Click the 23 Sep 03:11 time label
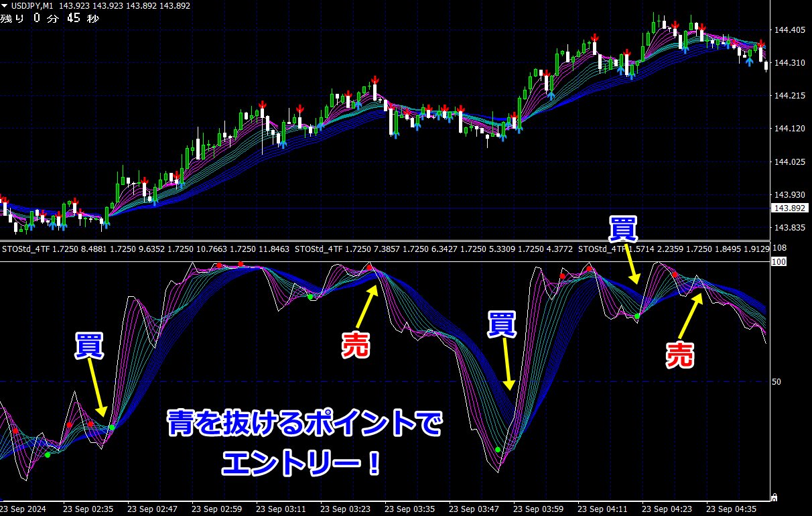Screen dimensions: 812x516 (x=281, y=509)
